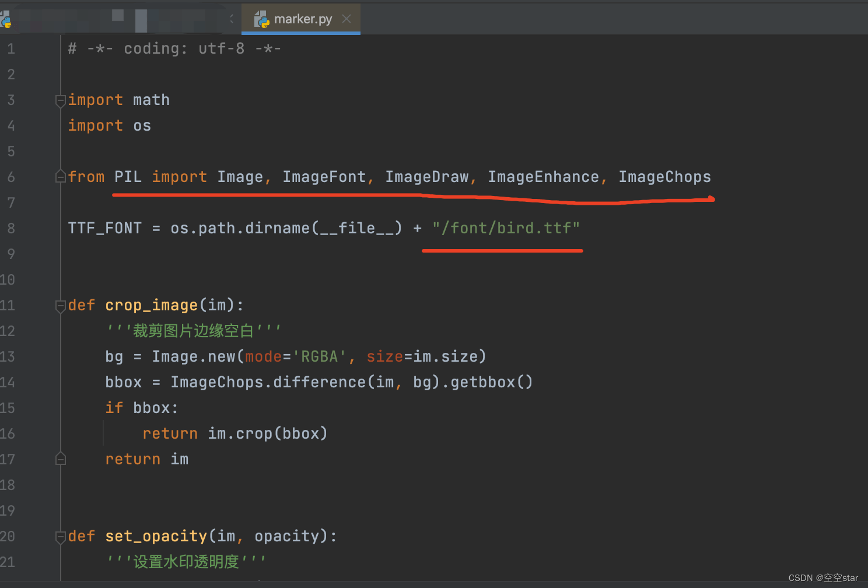Click the ImageFont identifier on line 6
This screenshot has height=588, width=868.
324,177
